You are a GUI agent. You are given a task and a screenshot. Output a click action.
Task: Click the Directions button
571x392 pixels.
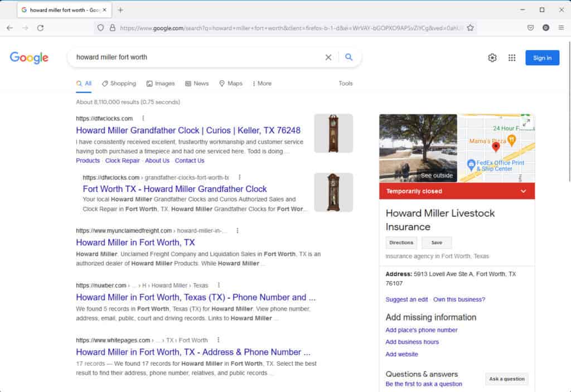point(401,243)
